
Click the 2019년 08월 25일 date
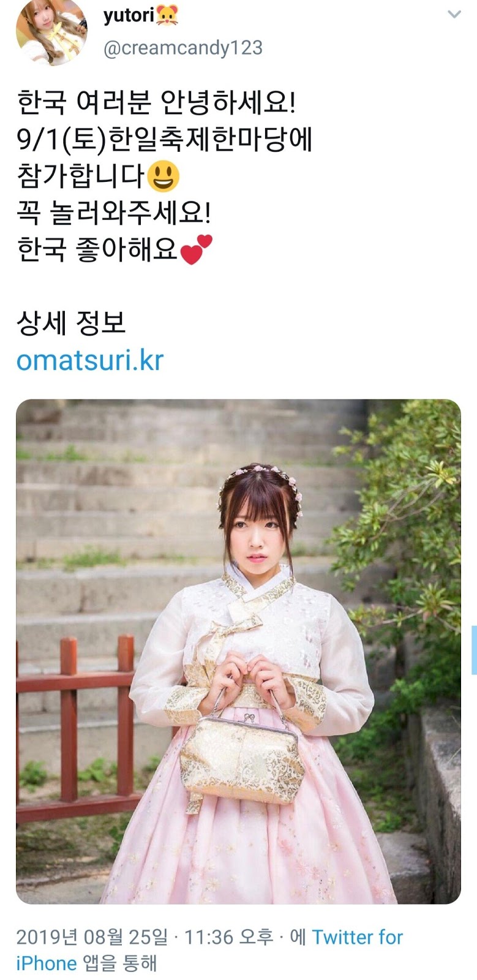92,937
